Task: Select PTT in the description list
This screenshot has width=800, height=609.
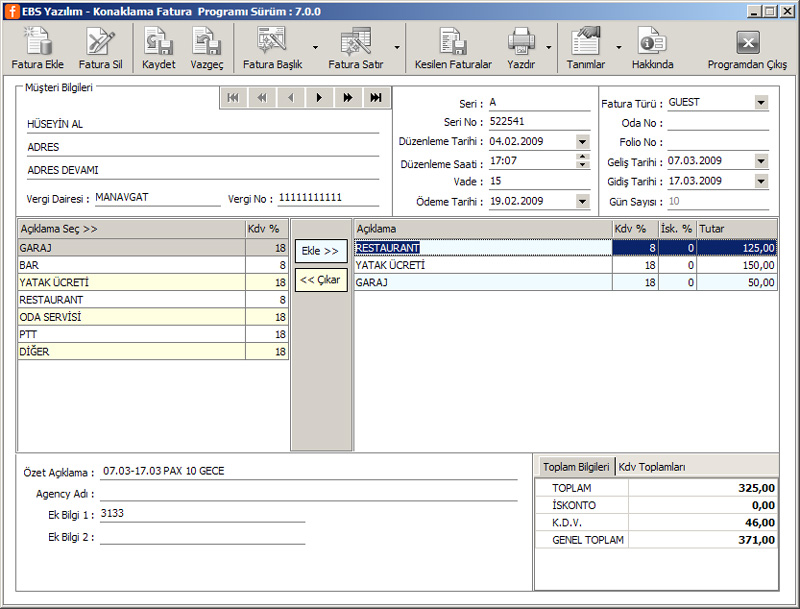Action: [153, 335]
